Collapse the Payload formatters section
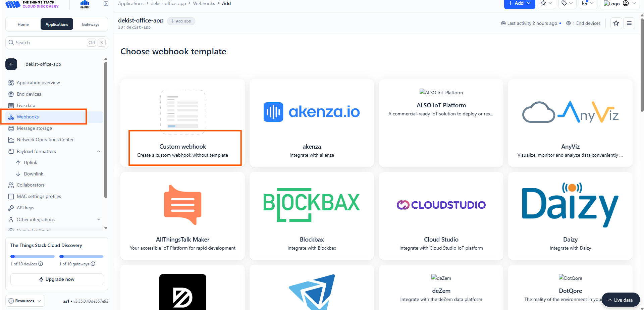The image size is (644, 310). coord(99,151)
